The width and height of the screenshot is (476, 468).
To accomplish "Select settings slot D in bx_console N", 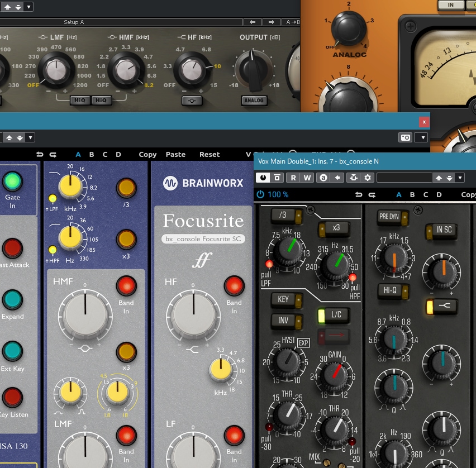I will click(x=439, y=194).
